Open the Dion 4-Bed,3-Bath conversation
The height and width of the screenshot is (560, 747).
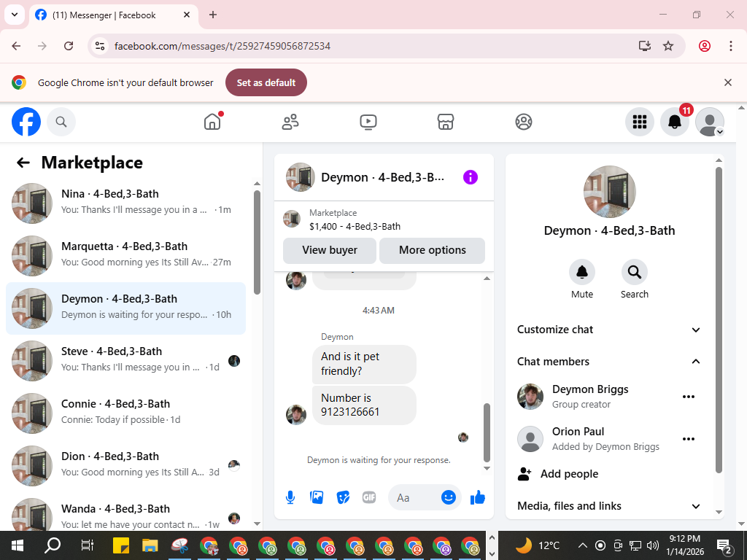[125, 465]
